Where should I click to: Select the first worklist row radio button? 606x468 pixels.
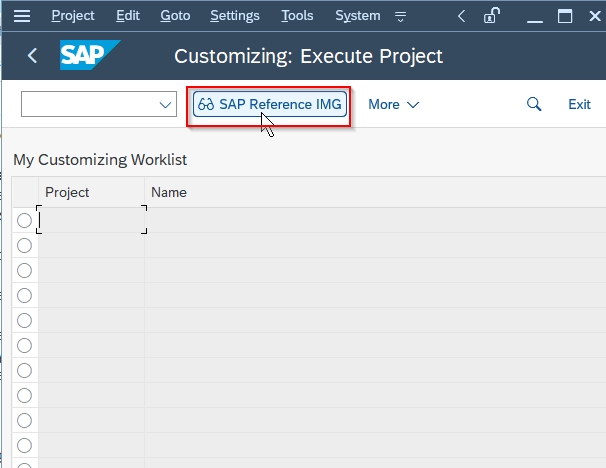[x=24, y=220]
